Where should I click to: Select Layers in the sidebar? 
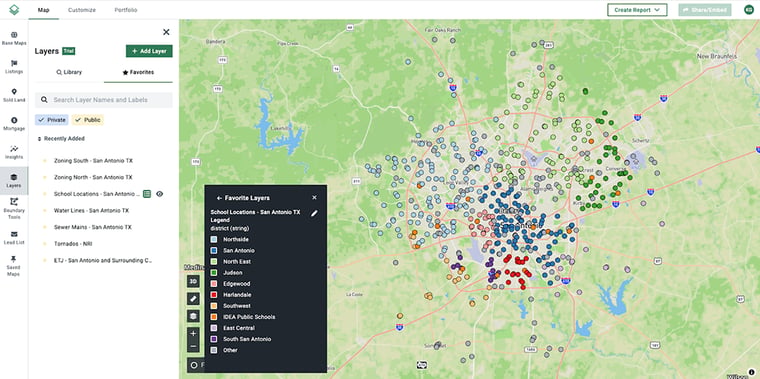tap(14, 181)
